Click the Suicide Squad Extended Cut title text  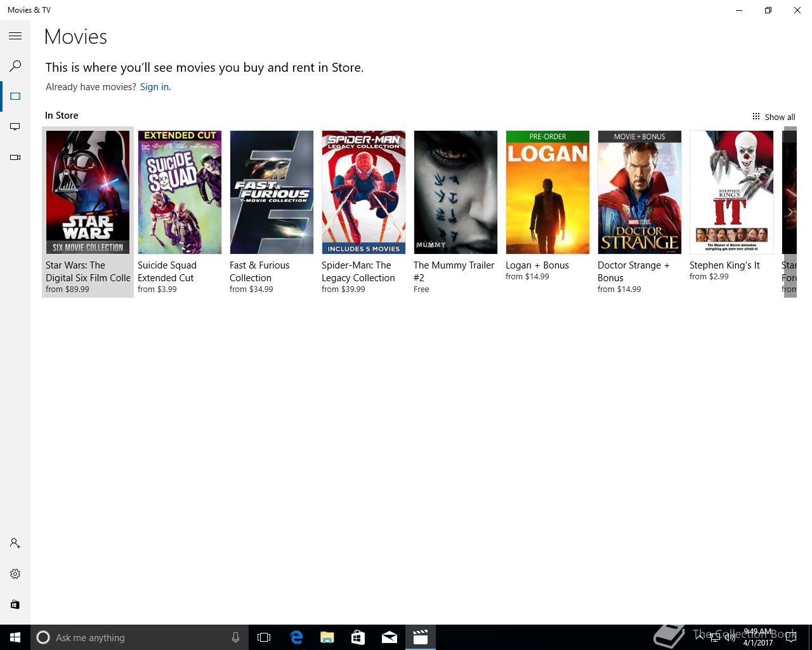tap(167, 272)
